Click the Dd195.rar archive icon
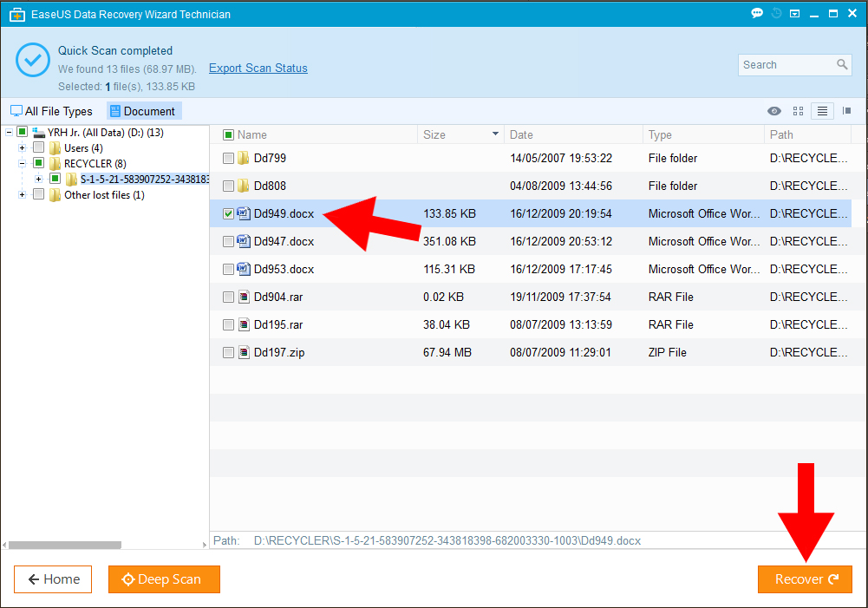This screenshot has width=868, height=608. (x=244, y=324)
